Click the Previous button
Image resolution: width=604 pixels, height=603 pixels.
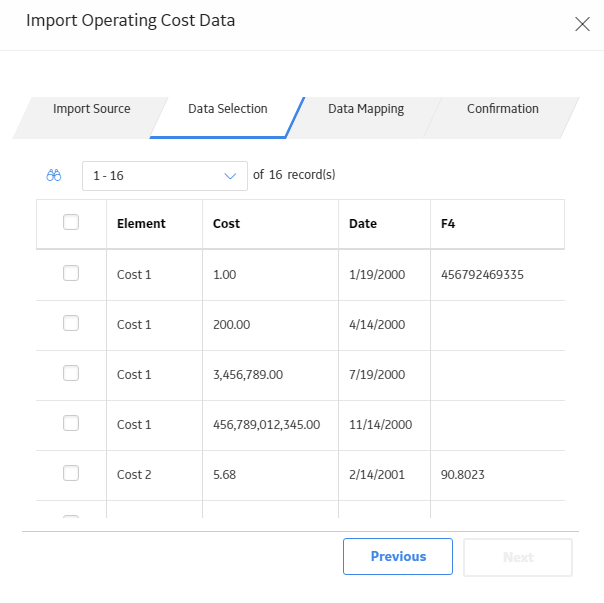pos(398,556)
